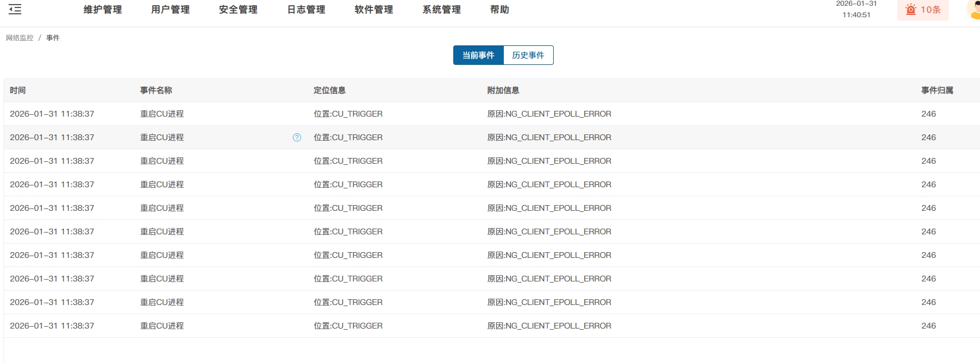Open the 日志管理 menu
The height and width of the screenshot is (363, 980).
pos(306,10)
